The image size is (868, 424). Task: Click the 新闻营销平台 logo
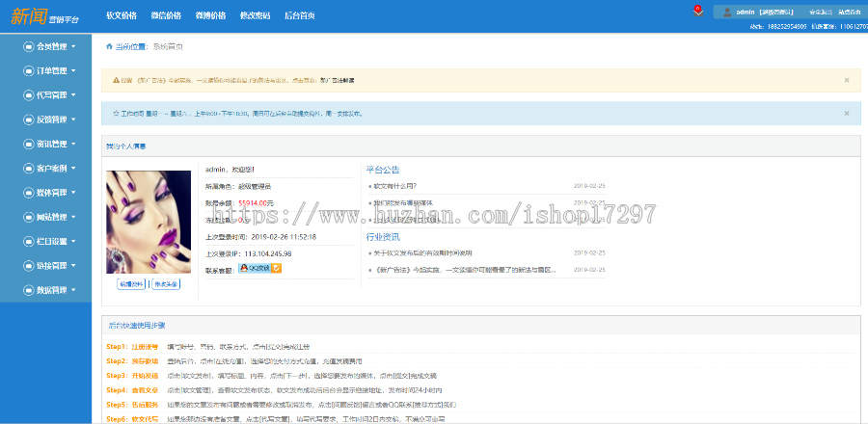pyautogui.click(x=44, y=16)
